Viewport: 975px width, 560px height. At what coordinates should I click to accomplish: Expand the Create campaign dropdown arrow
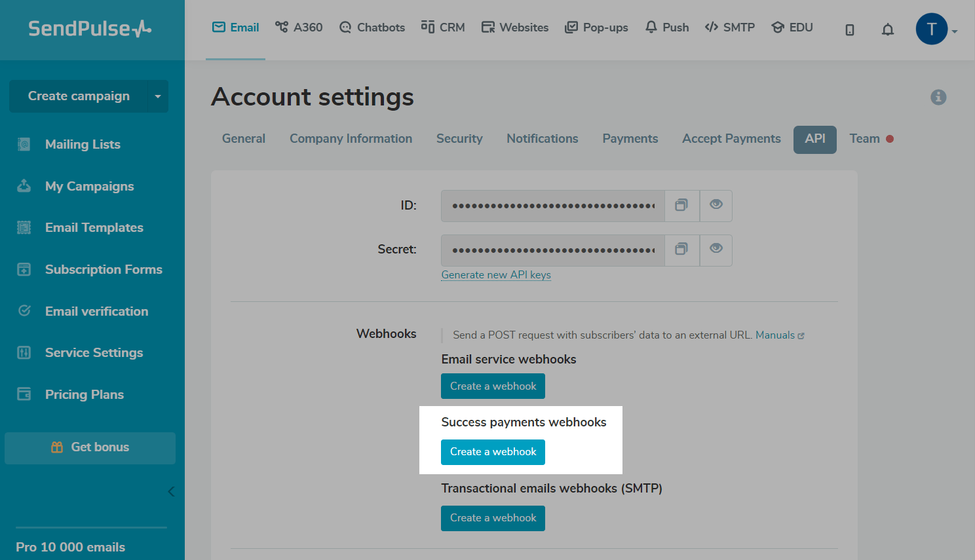157,96
